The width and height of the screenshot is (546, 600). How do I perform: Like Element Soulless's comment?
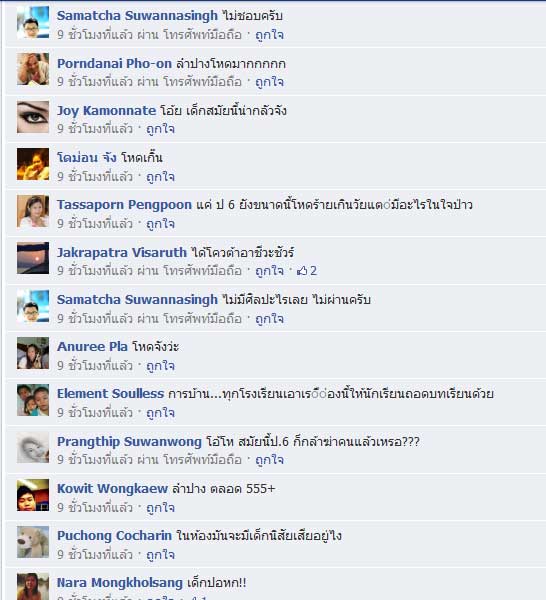click(161, 413)
